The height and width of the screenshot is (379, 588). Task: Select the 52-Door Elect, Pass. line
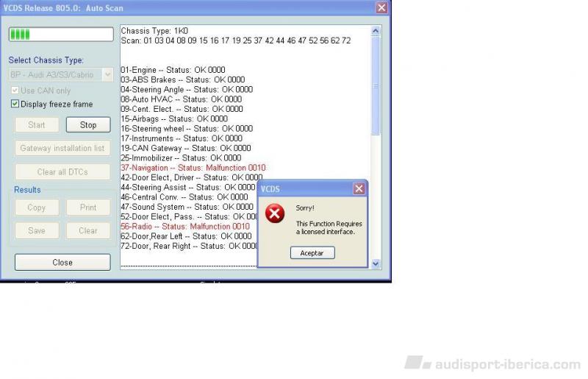coord(189,216)
